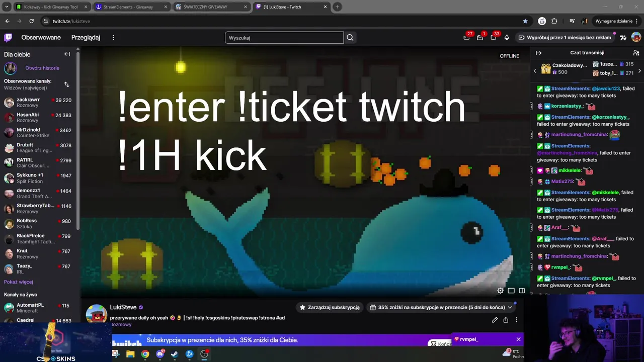644x362 pixels.
Task: Click Wypróbuj przez 1 miesiąc bez reklam
Action: [x=565, y=38]
